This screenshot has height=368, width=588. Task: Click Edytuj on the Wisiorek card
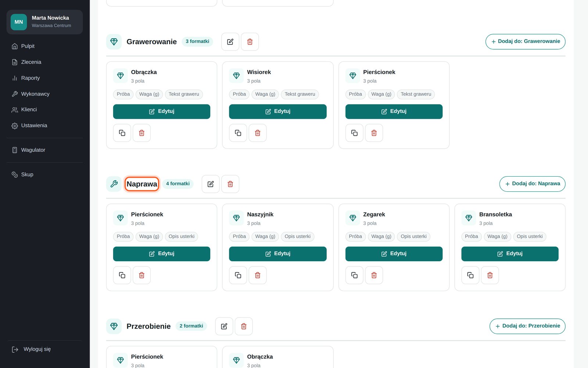click(278, 112)
